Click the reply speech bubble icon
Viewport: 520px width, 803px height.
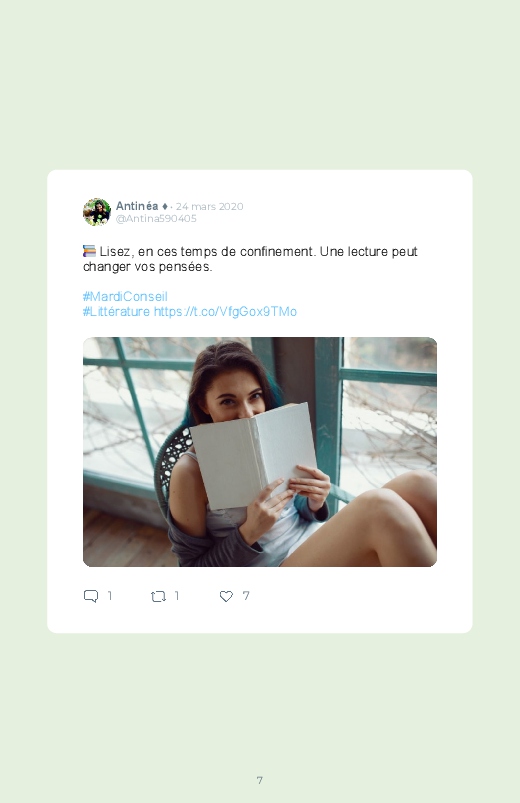point(91,596)
